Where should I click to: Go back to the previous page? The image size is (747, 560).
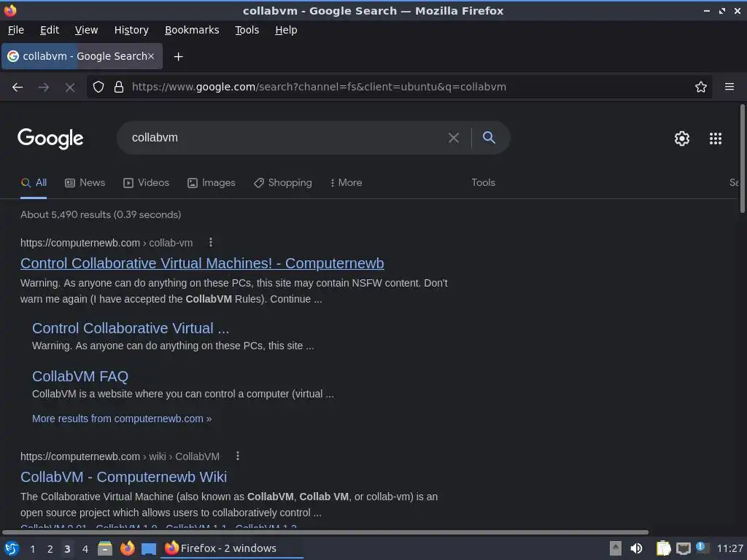pyautogui.click(x=18, y=87)
